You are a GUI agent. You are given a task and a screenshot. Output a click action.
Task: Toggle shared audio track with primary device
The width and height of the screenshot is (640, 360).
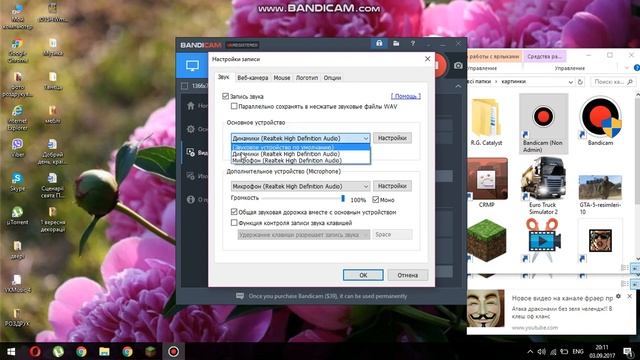point(234,212)
